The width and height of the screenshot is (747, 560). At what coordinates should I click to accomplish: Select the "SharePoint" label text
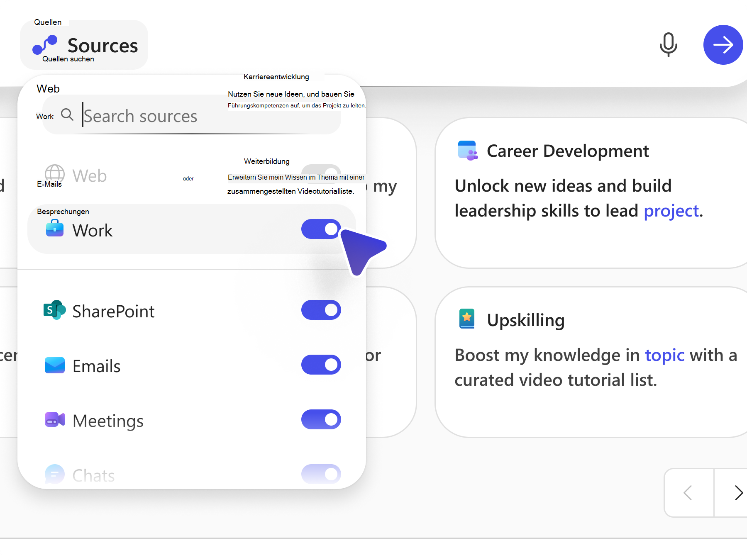pyautogui.click(x=113, y=311)
